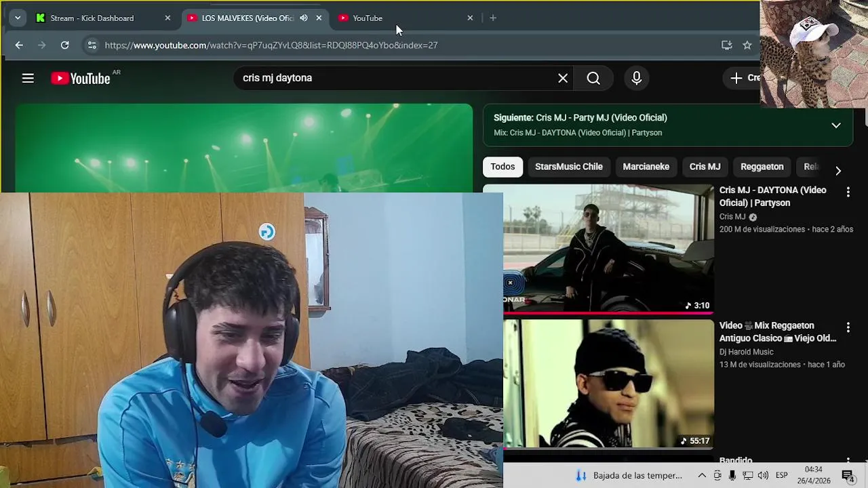Close the LOS MALVEKES video tab
The width and height of the screenshot is (868, 488).
(x=319, y=18)
